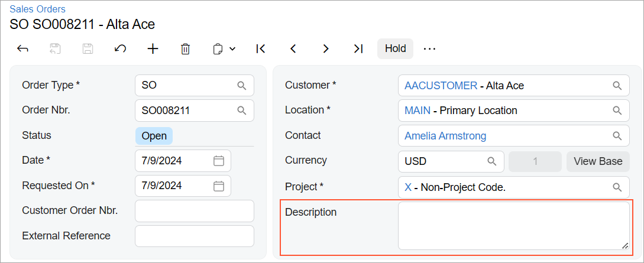
Task: Open the Sales Orders breadcrumb link
Action: coord(37,9)
